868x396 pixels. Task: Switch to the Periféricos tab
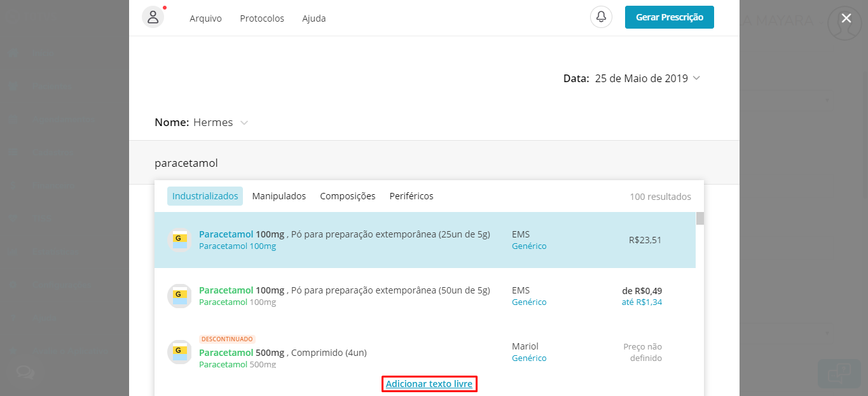(411, 196)
